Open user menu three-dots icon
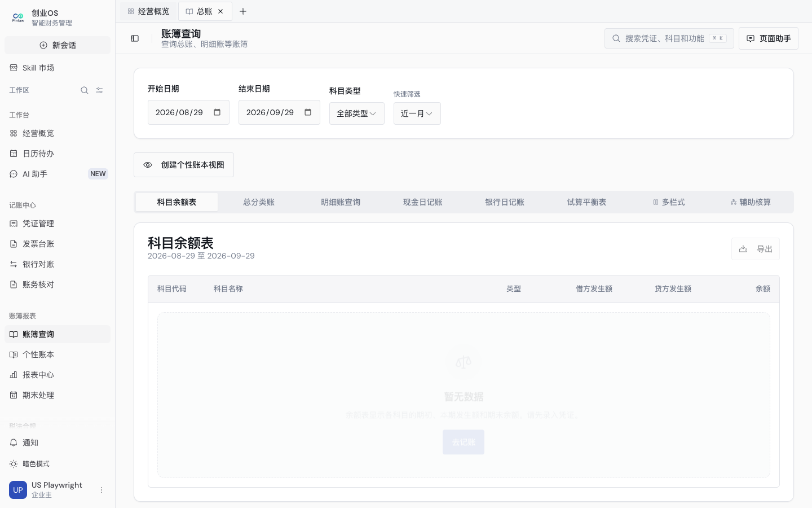The width and height of the screenshot is (812, 508). [101, 490]
